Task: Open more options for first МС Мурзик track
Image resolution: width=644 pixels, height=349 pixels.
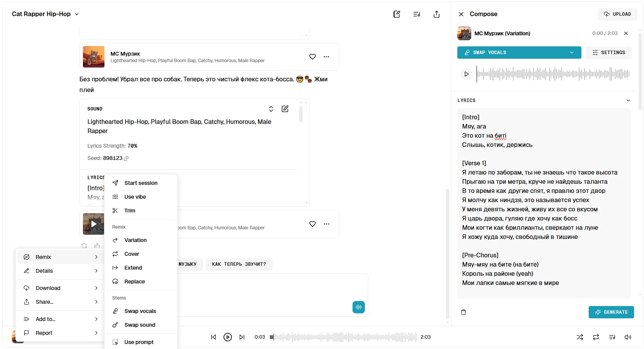Action: coord(326,57)
